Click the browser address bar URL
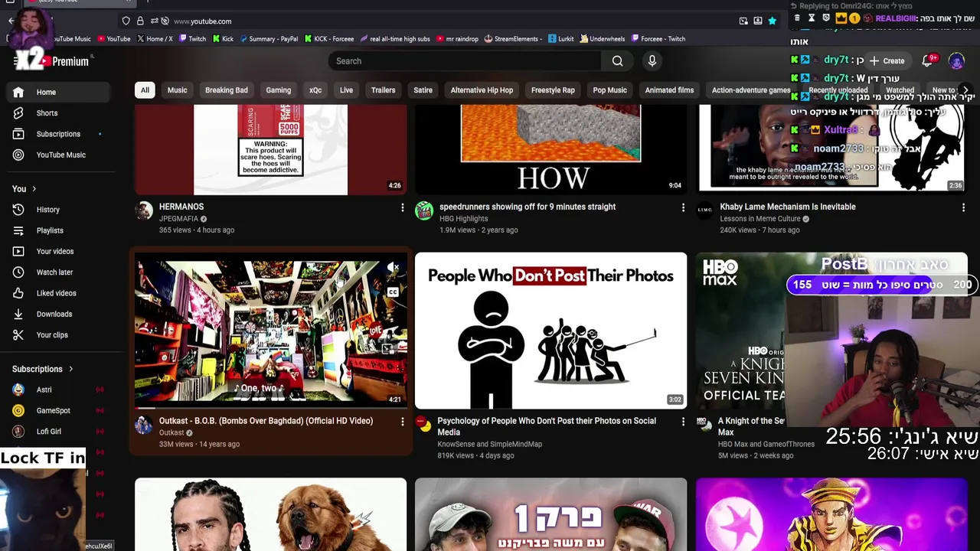Image resolution: width=980 pixels, height=551 pixels. (x=202, y=21)
